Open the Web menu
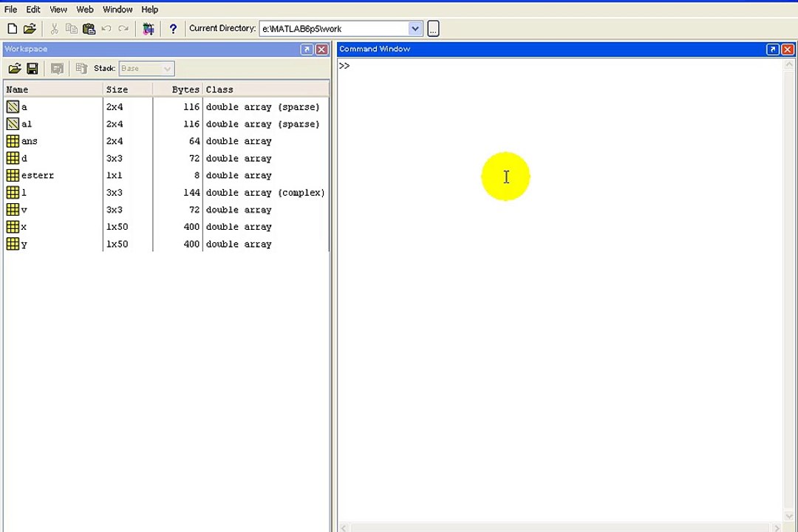798x532 pixels. [x=84, y=9]
